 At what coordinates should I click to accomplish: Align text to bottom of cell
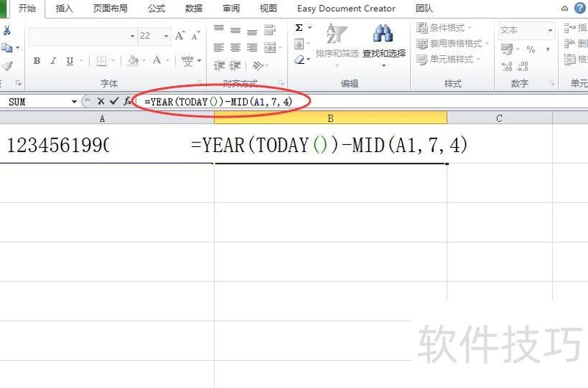point(252,32)
